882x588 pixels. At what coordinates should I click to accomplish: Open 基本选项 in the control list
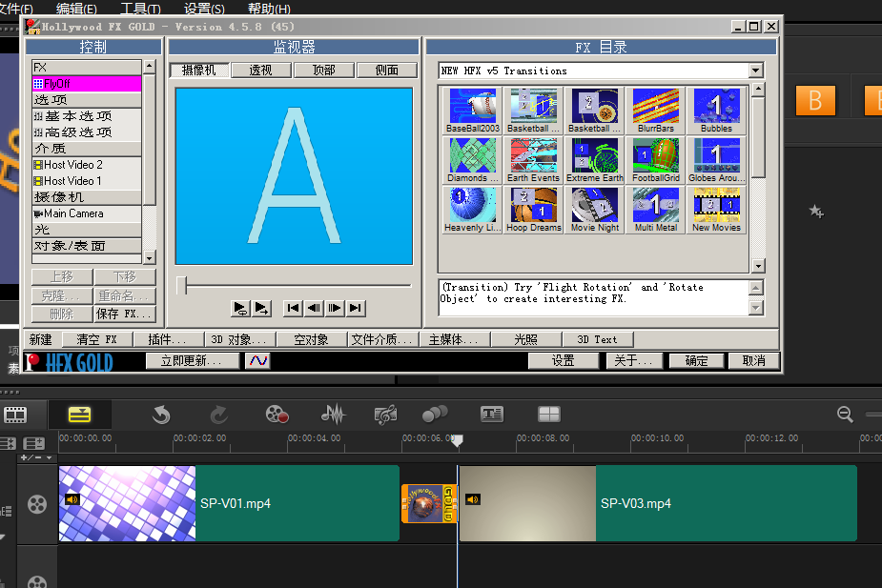[87, 116]
